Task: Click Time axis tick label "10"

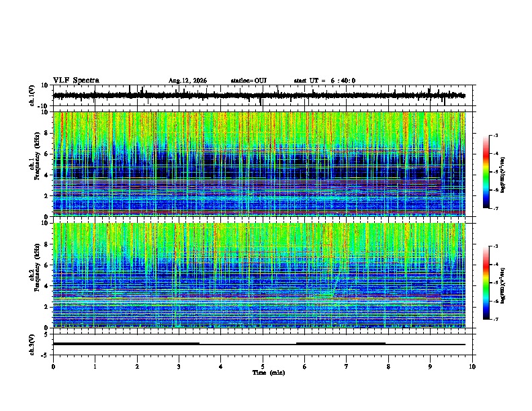Action: coord(472,367)
